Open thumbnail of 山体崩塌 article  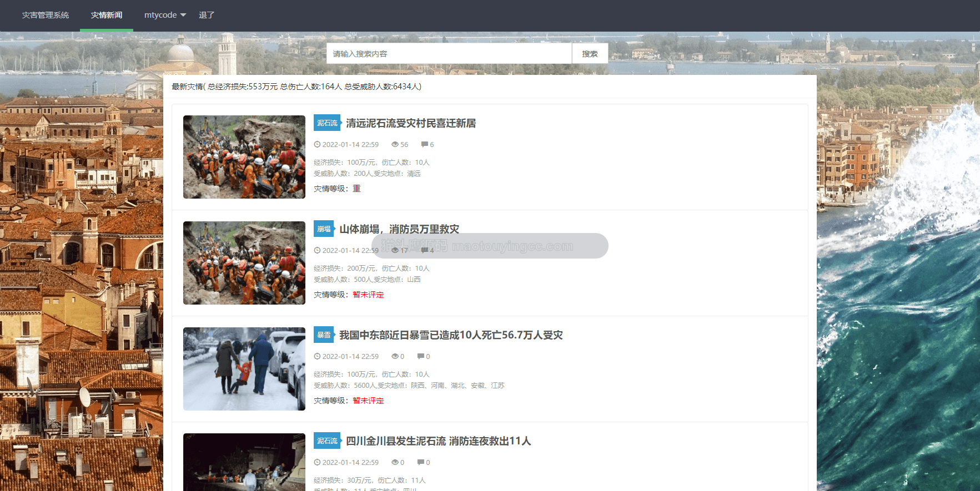point(244,263)
